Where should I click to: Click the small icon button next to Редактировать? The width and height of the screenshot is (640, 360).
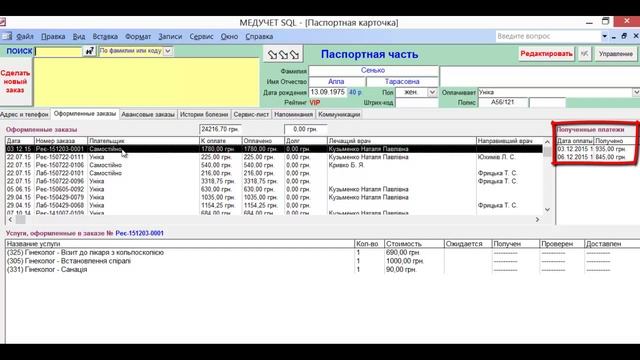click(584, 53)
